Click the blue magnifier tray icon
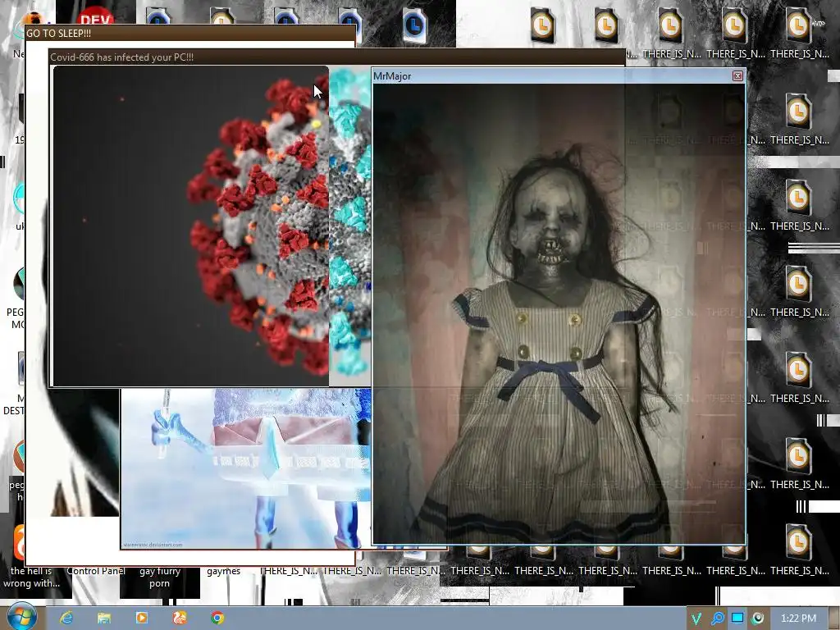 [717, 619]
